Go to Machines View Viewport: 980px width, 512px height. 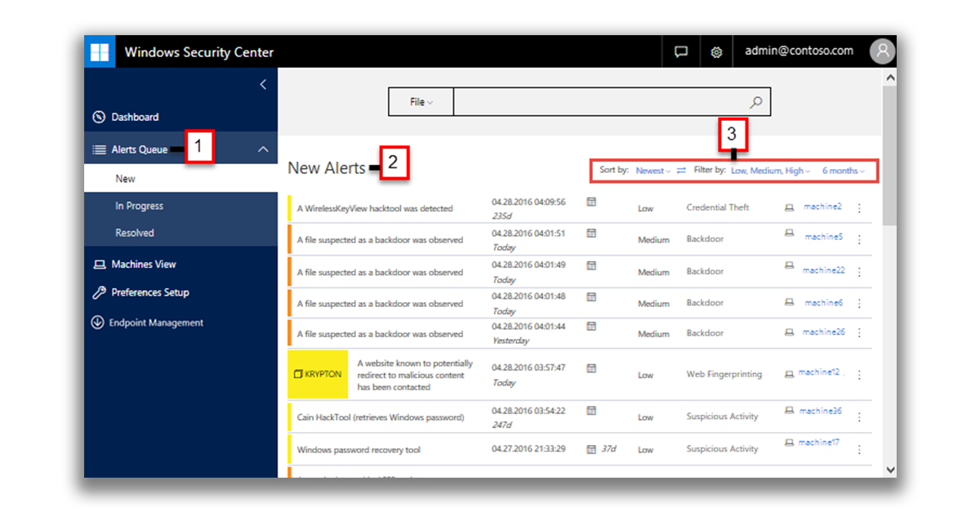[x=144, y=265]
